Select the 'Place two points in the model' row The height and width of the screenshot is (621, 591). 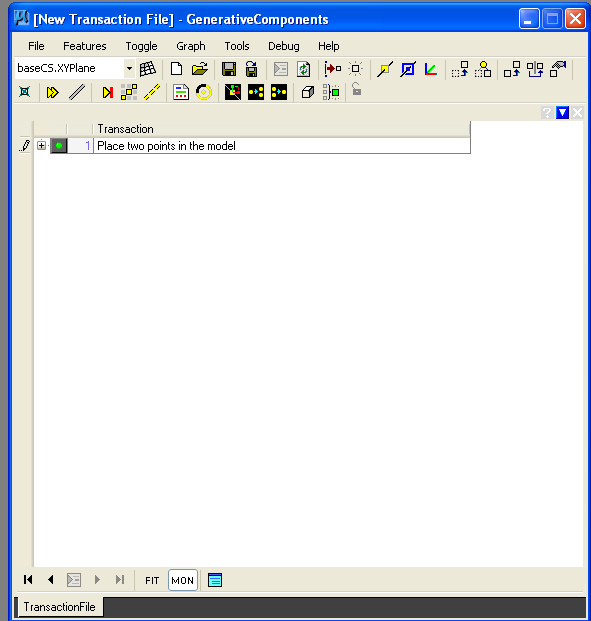[x=282, y=146]
